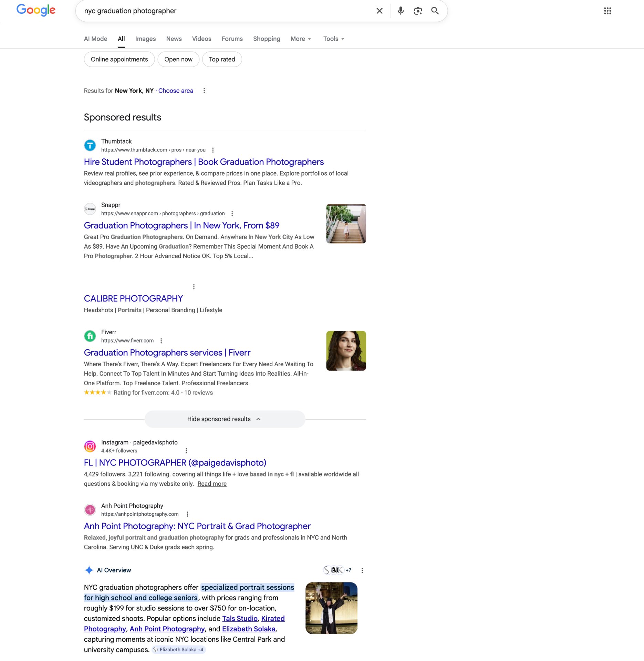Click the Snappr ad staircase thumbnail
The image size is (644, 661).
tap(346, 224)
